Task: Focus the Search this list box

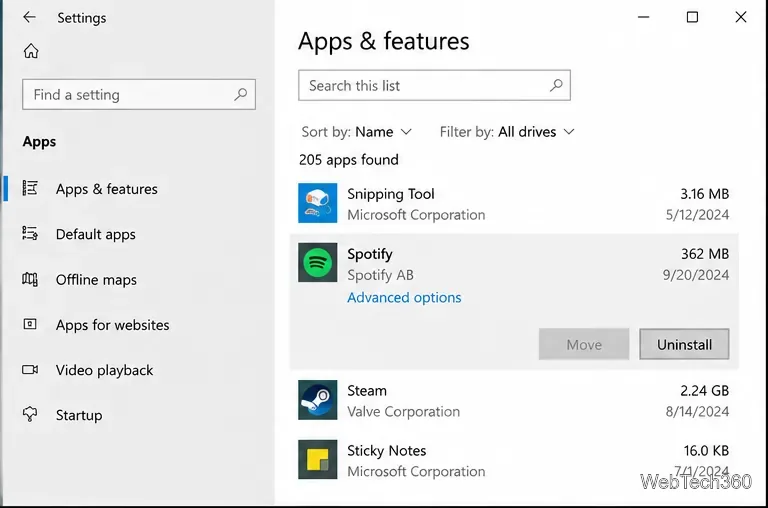Action: (x=434, y=85)
